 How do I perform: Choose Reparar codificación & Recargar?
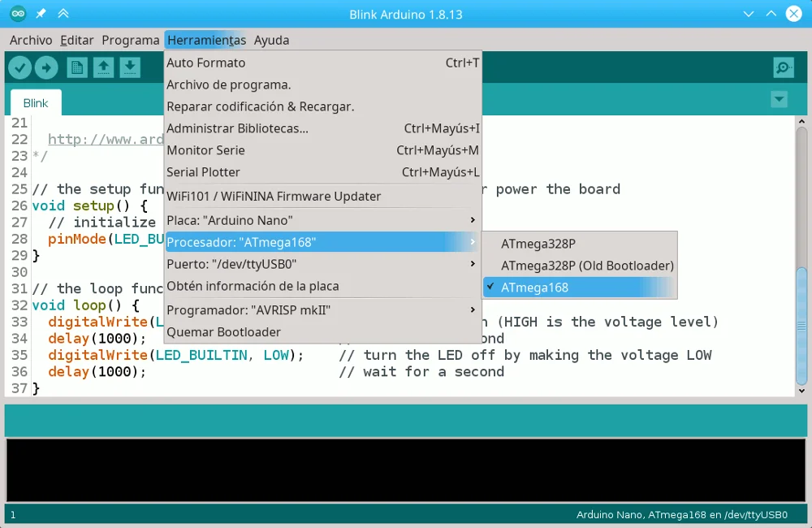(323, 106)
